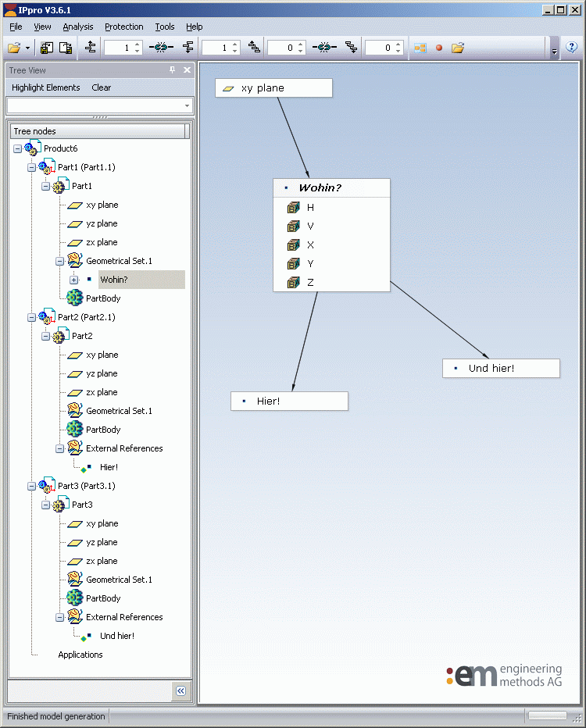The height and width of the screenshot is (728, 586).
Task: Click the export model toolbar icon beside save
Action: click(x=66, y=48)
